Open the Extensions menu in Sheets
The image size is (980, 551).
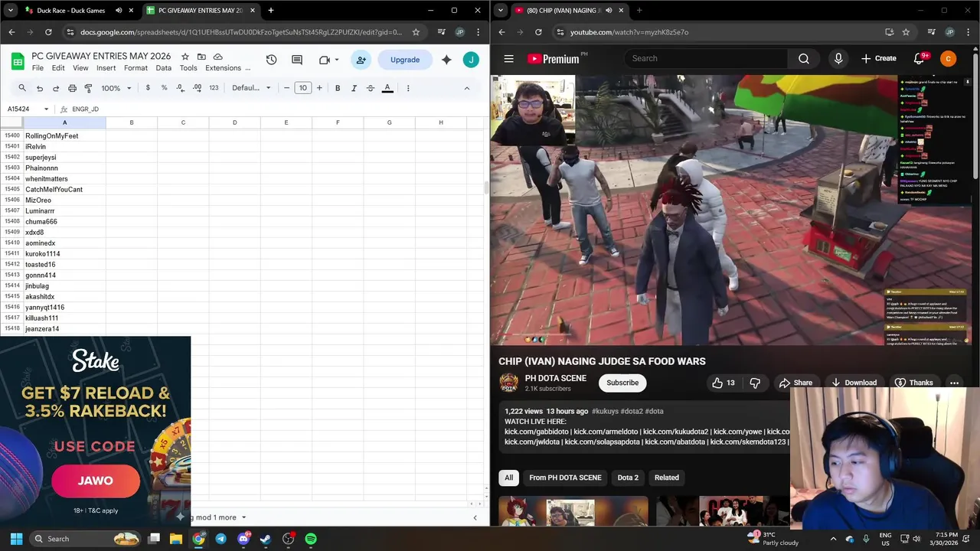pos(223,68)
